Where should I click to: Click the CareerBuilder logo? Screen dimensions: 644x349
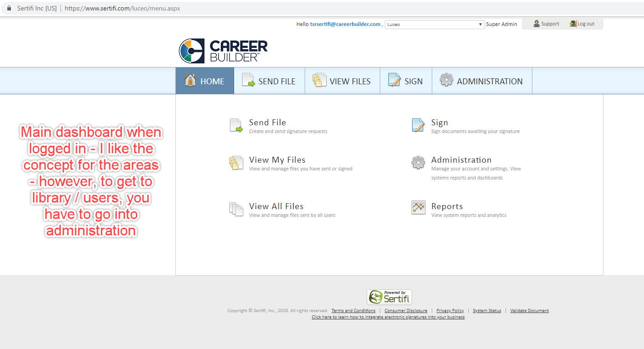point(223,51)
